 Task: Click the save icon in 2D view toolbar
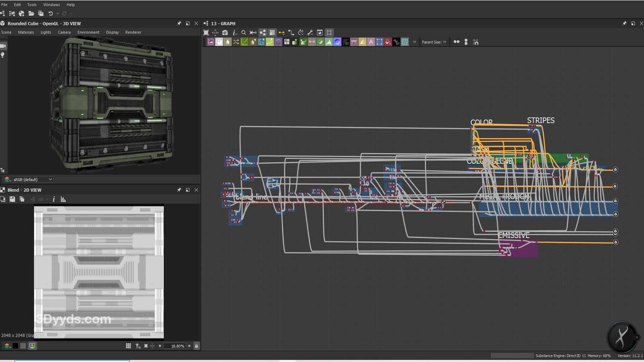[12, 199]
